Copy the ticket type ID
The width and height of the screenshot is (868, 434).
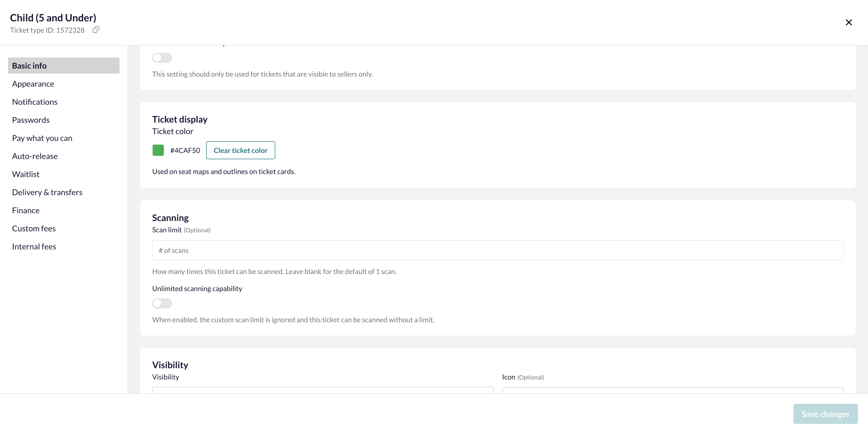click(96, 30)
